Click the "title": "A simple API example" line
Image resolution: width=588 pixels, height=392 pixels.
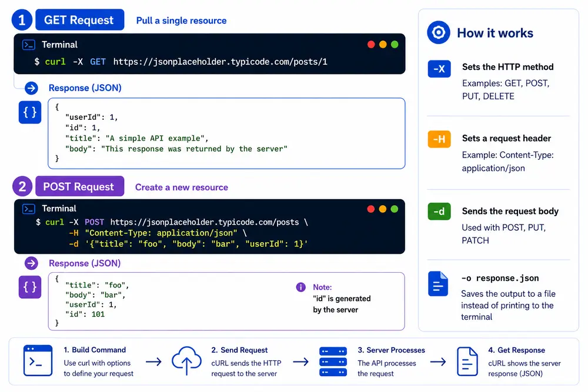[137, 139]
